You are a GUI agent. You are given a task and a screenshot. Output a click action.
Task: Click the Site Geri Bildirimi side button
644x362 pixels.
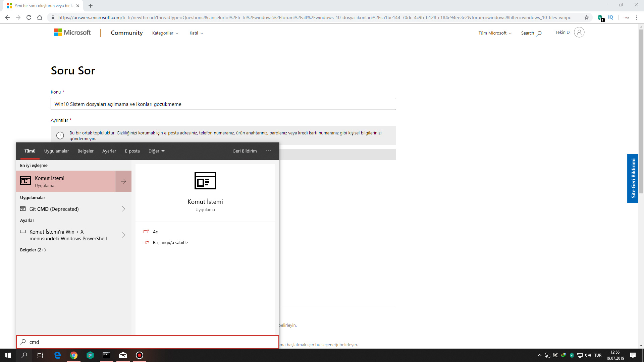point(633,178)
